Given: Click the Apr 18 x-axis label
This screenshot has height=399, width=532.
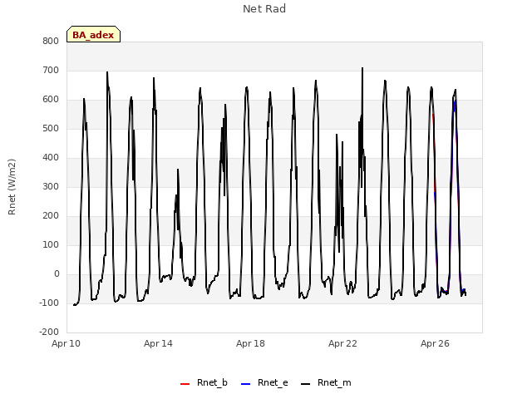Looking at the screenshot, I should [x=250, y=343].
